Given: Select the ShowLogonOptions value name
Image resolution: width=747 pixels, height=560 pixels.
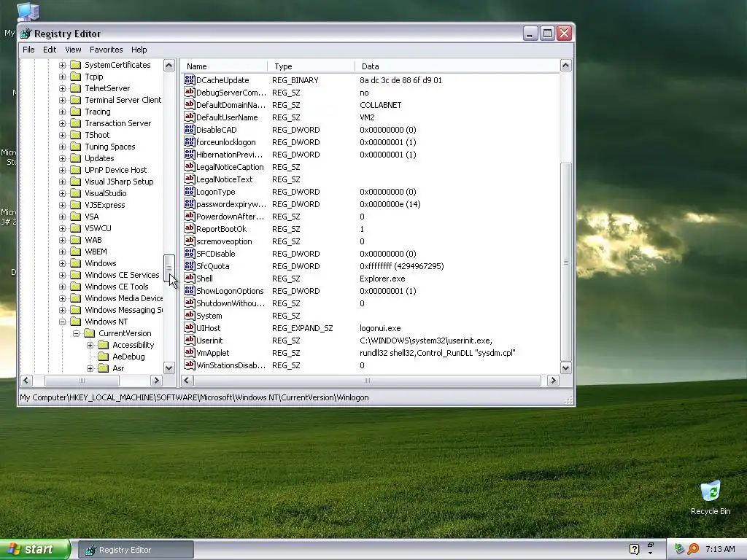Looking at the screenshot, I should coord(230,291).
